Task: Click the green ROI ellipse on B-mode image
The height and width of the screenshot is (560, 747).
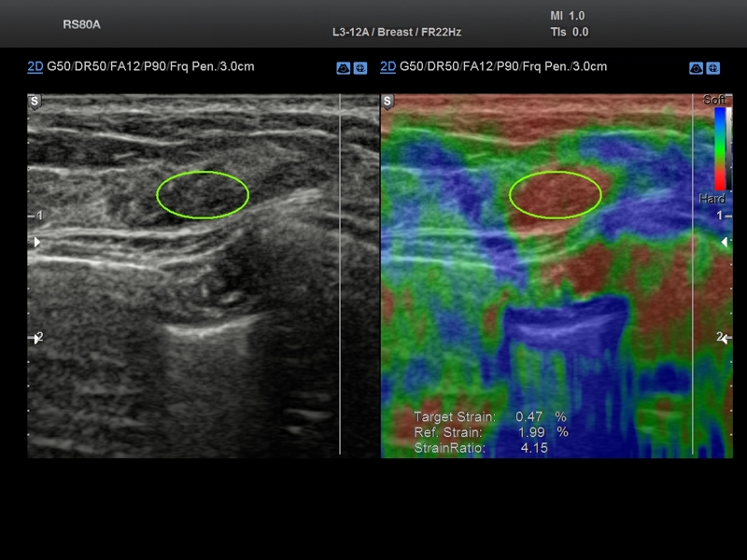Action: click(x=203, y=195)
